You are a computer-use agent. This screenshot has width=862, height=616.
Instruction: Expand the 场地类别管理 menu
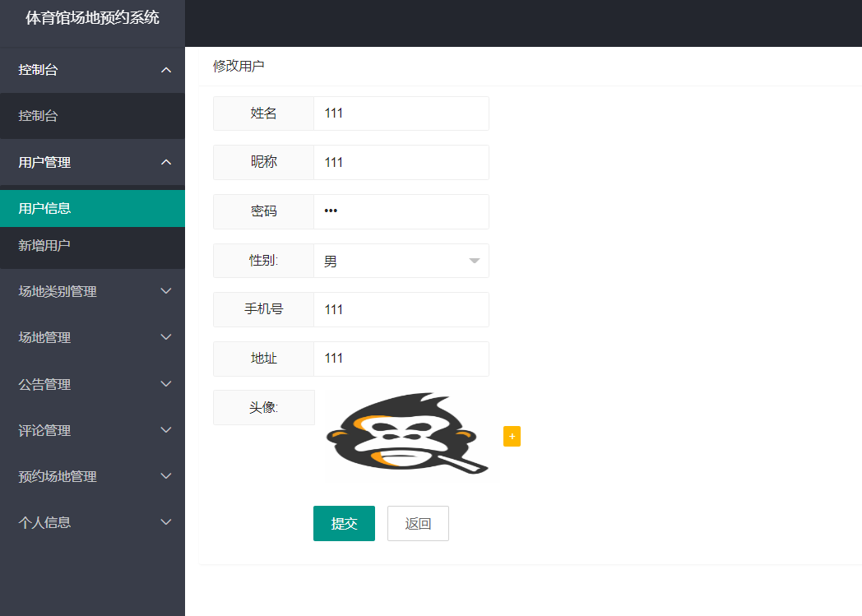tap(92, 291)
